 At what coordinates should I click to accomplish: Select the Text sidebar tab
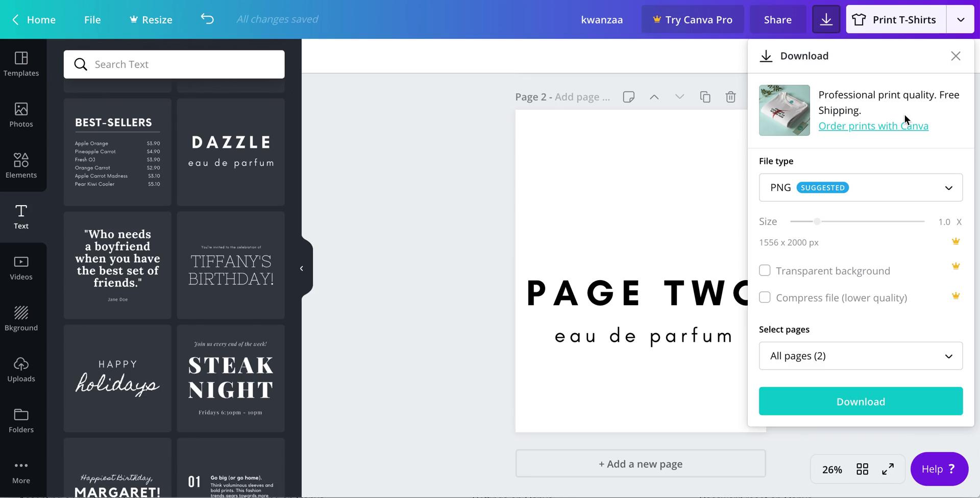21,217
